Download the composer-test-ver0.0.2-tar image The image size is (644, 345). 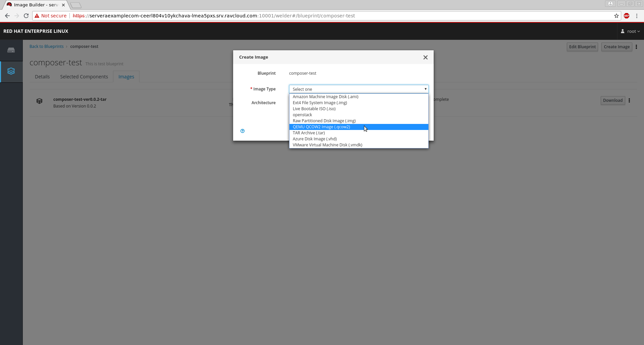click(612, 100)
